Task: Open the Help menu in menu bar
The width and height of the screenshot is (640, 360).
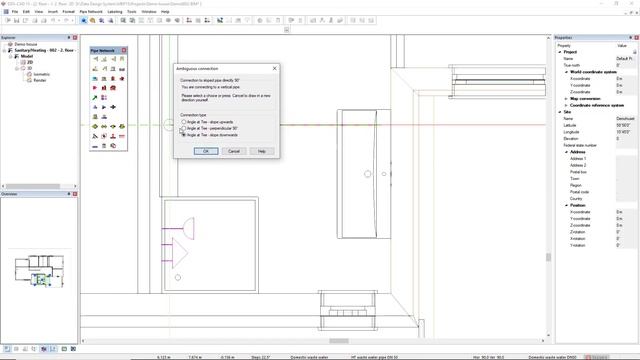Action: pos(165,12)
